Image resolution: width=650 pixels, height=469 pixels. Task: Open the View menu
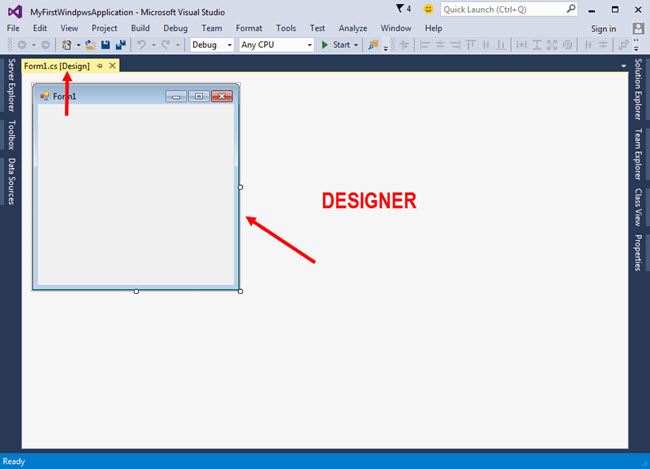pos(69,28)
